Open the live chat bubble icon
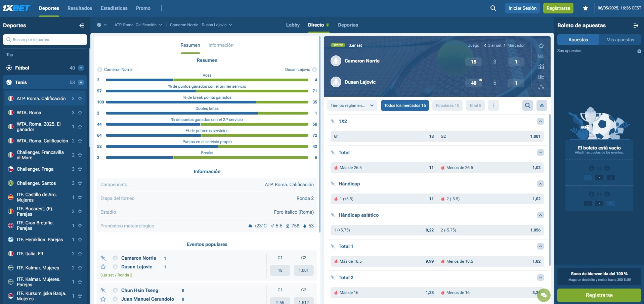This screenshot has width=644, height=304. click(x=544, y=295)
